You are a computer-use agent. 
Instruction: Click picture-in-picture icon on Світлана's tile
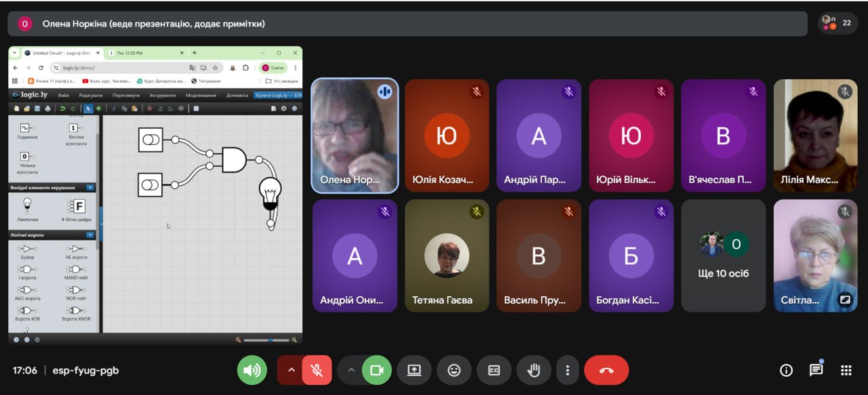click(844, 299)
